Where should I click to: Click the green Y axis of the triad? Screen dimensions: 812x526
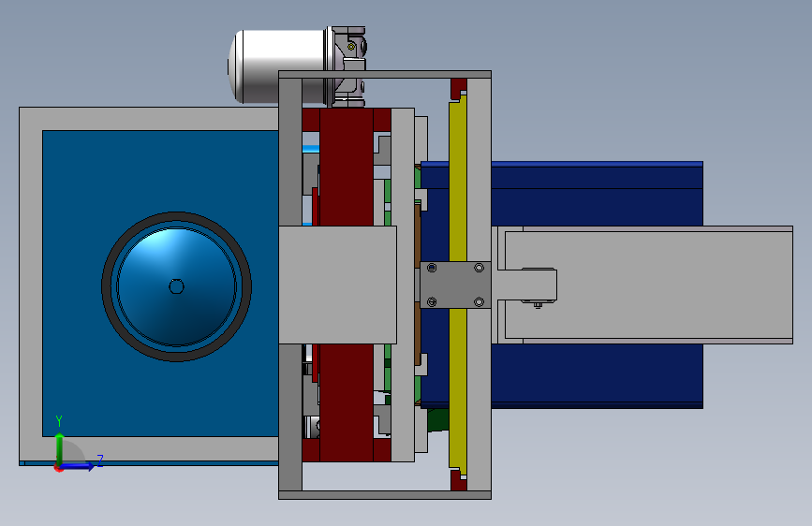[60, 449]
